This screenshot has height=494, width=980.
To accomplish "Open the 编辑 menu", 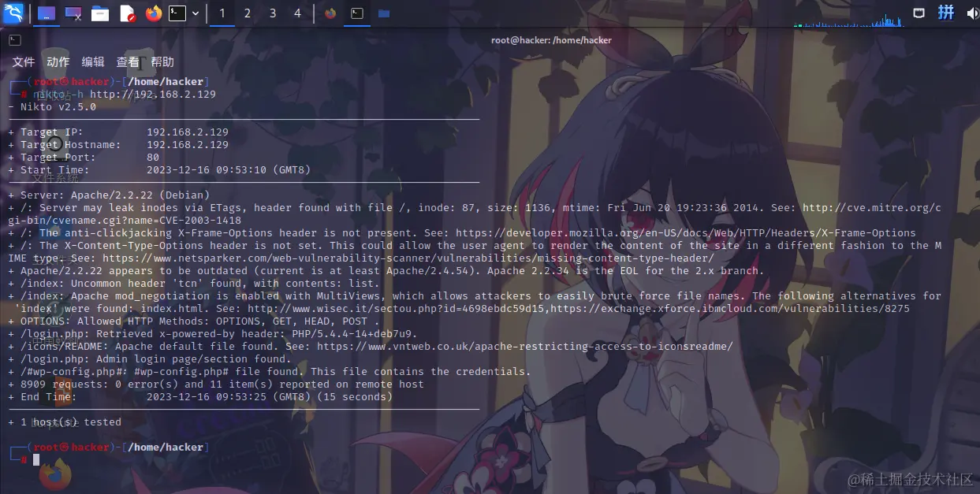I will 93,62.
